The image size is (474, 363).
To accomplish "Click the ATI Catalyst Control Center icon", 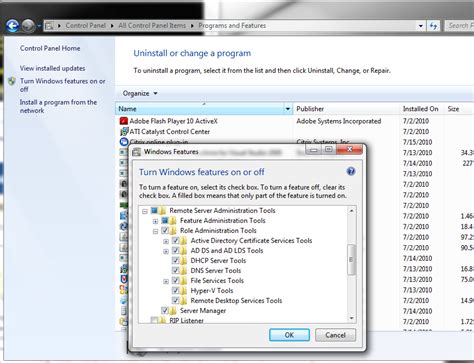I will (124, 131).
